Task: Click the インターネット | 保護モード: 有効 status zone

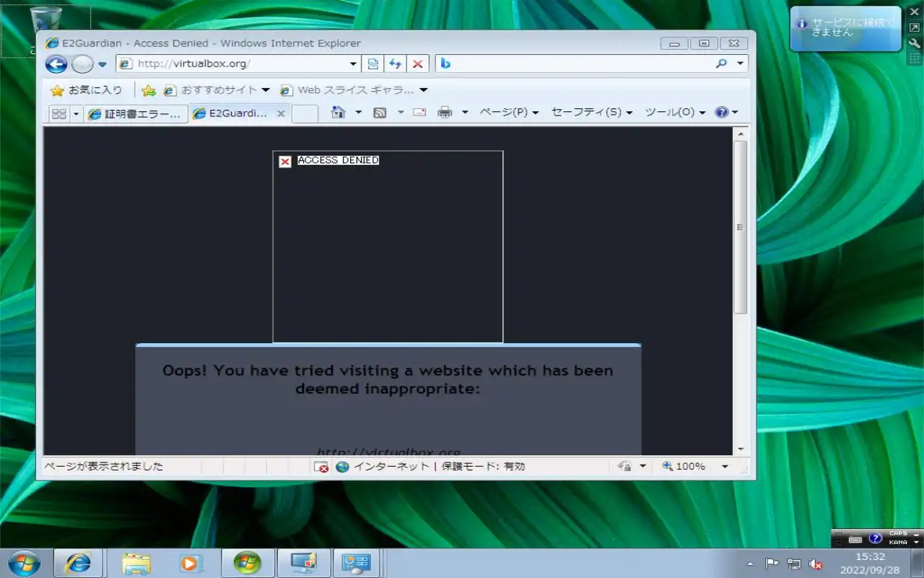Action: [x=430, y=467]
